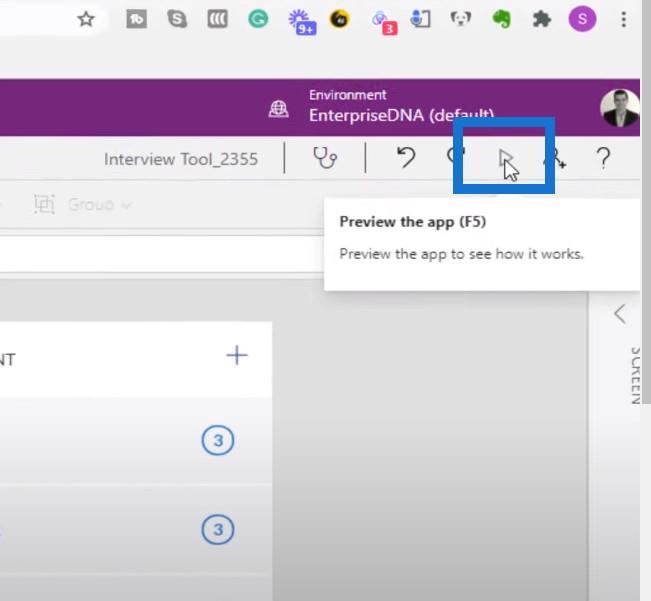Viewport: 651px width, 601px height.
Task: Click the extension with red 3 badge
Action: (384, 23)
